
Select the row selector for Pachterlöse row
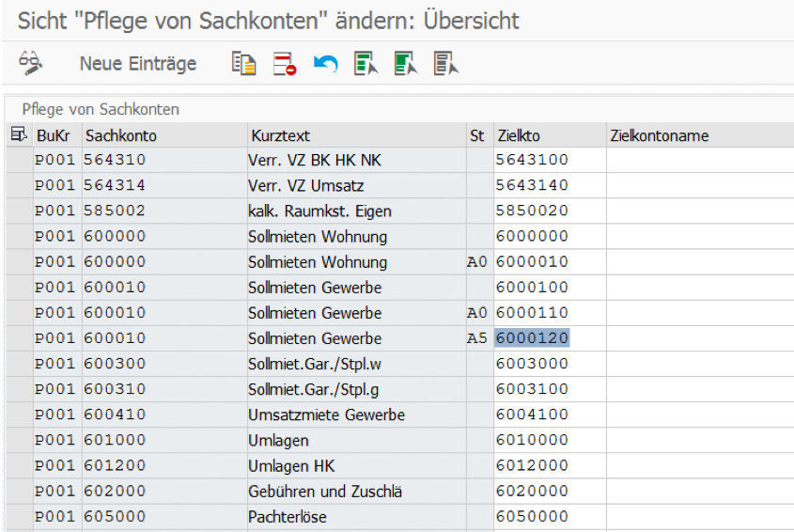coord(19,517)
